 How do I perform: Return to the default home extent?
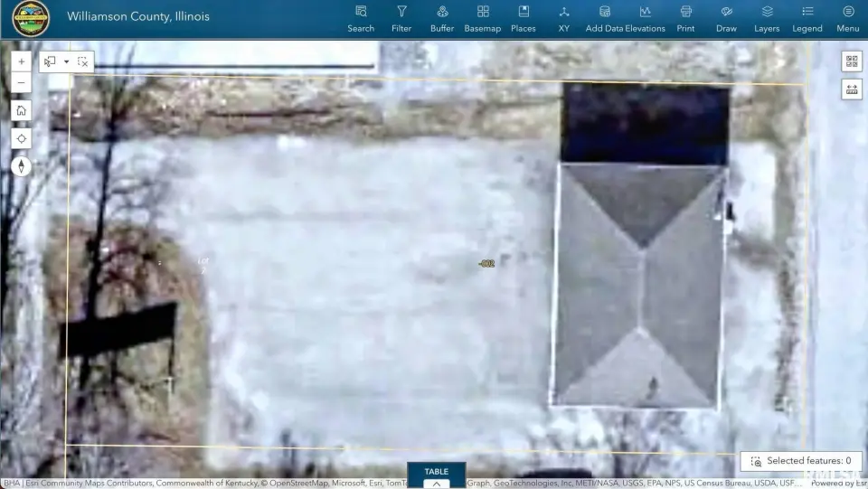(x=22, y=110)
